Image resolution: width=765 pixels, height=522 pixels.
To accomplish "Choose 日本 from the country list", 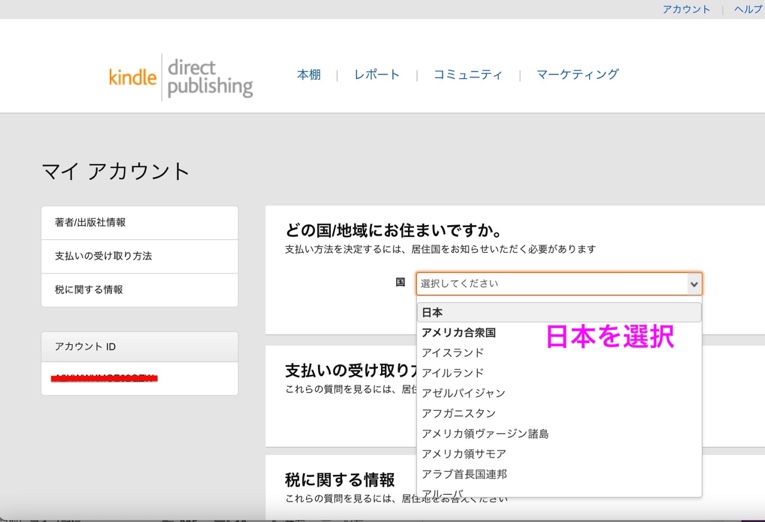I will [x=432, y=313].
